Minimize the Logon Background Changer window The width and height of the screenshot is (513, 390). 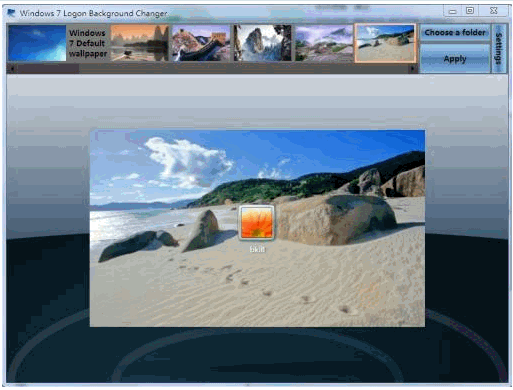pyautogui.click(x=452, y=11)
